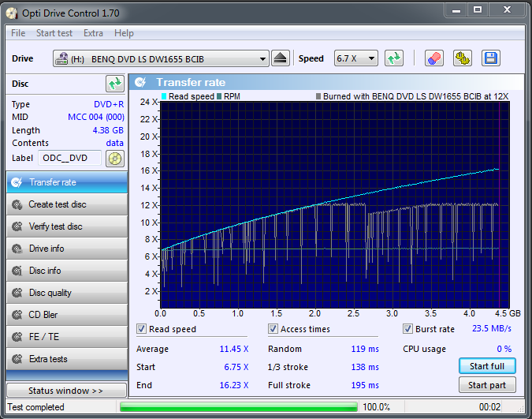Viewport: 532px width, 419px height.
Task: Click the eraser icon in the toolbar
Action: click(x=434, y=58)
